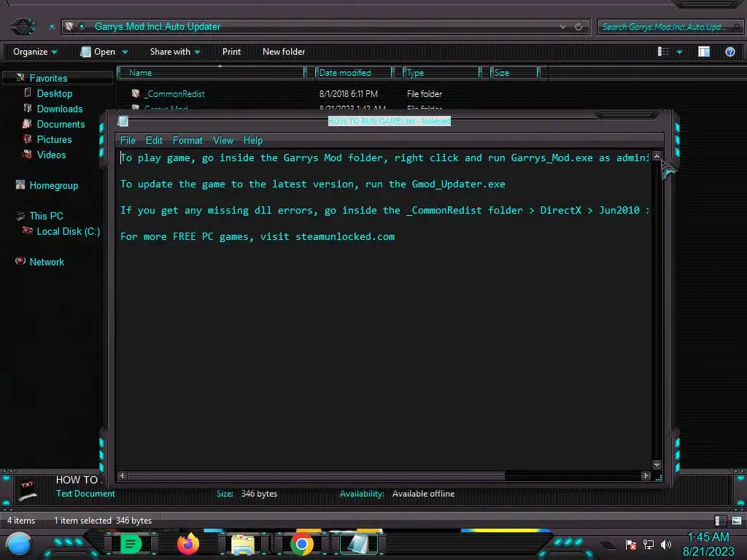Open Notepad's File menu

pos(128,140)
